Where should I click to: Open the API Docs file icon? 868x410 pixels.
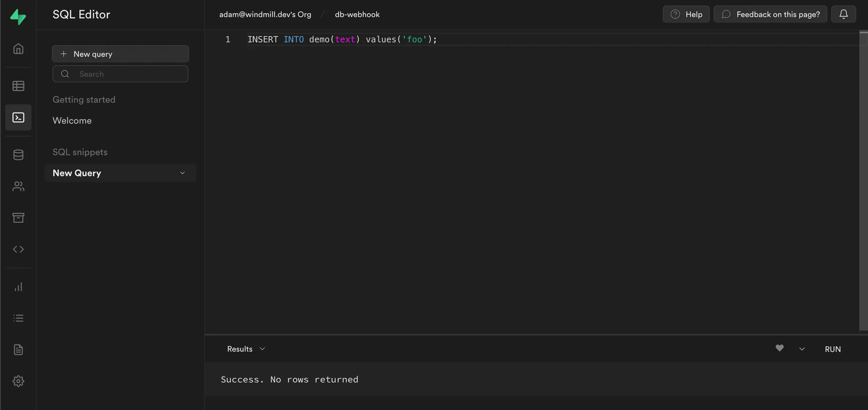pyautogui.click(x=18, y=350)
